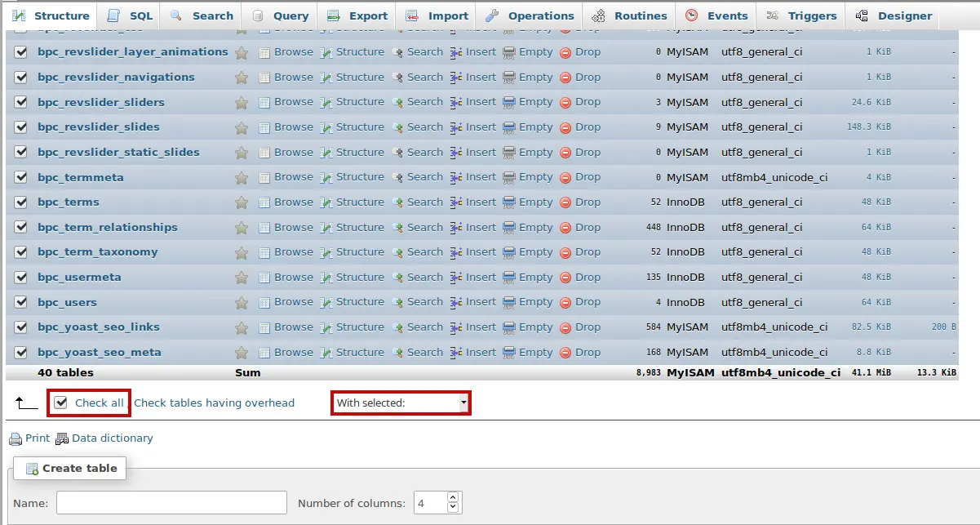980x525 pixels.
Task: Click the Create table icon
Action: [x=32, y=469]
